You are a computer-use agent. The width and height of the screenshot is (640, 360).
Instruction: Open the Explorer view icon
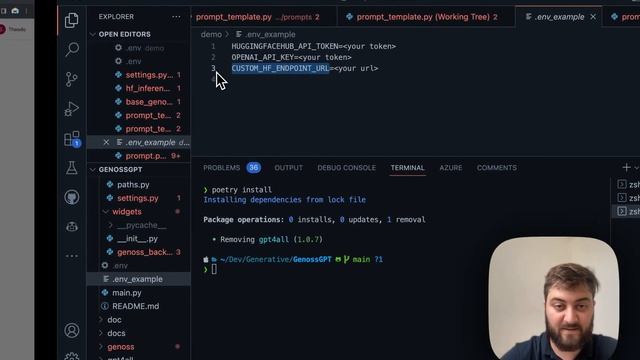point(72,20)
